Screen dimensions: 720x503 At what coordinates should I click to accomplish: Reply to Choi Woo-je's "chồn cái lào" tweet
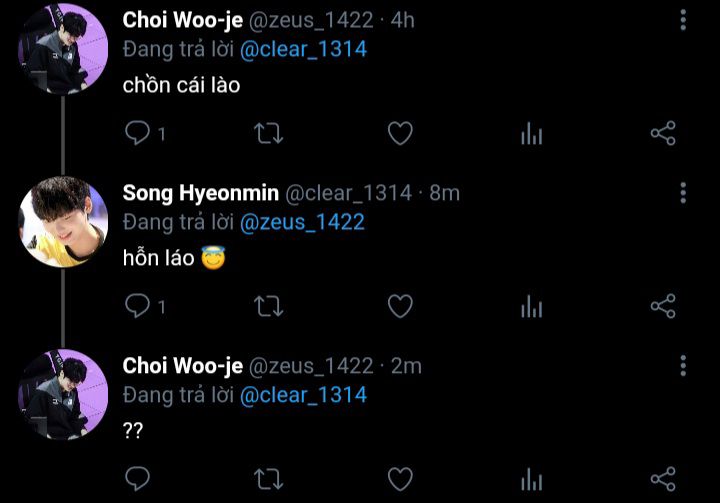(x=137, y=133)
